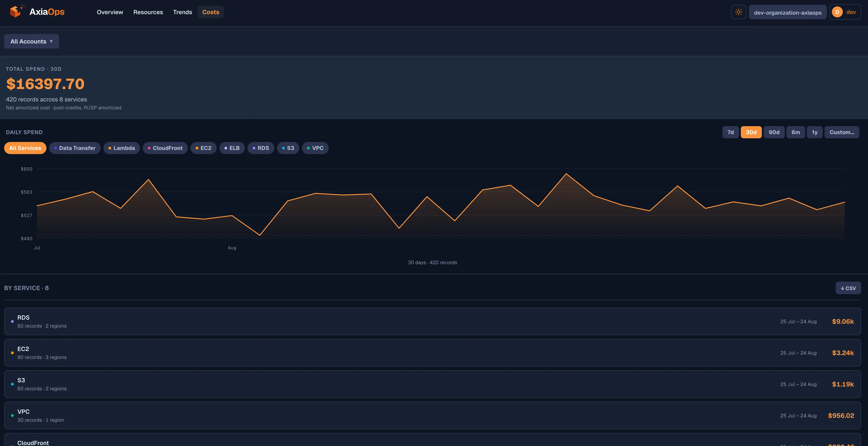The width and height of the screenshot is (868, 446).
Task: Filter chart by Lambda
Action: click(122, 148)
